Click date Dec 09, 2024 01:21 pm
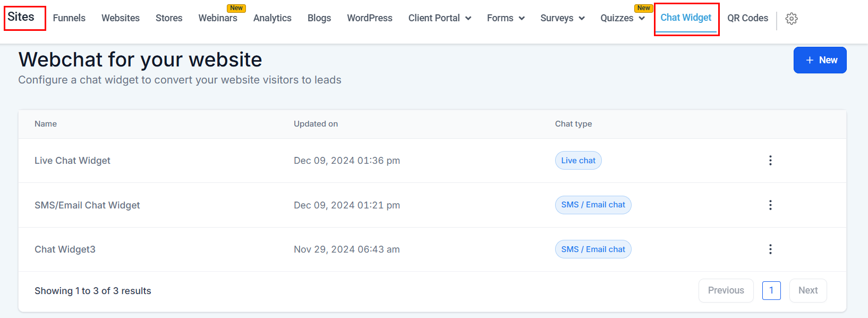868x318 pixels. [347, 205]
